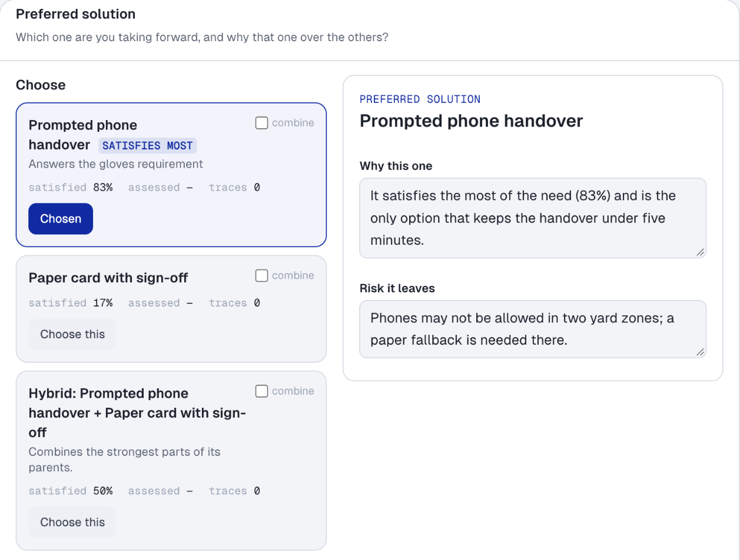Click the Preferred solution section heading
740x560 pixels.
click(75, 14)
